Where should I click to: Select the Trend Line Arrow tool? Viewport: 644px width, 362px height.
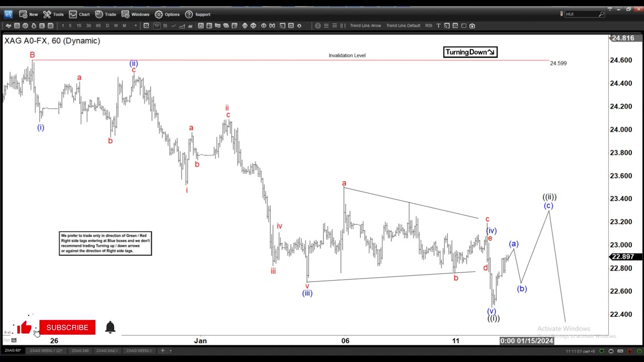[x=365, y=26]
